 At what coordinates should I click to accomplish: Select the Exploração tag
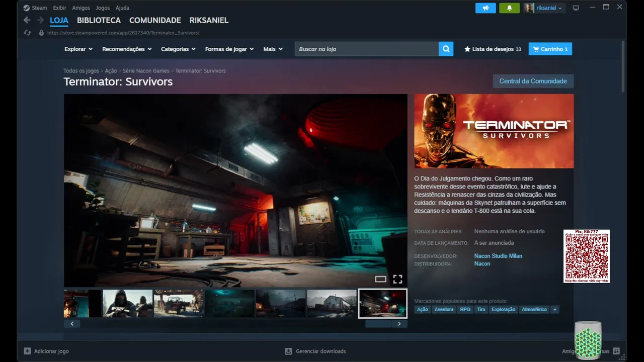point(504,310)
